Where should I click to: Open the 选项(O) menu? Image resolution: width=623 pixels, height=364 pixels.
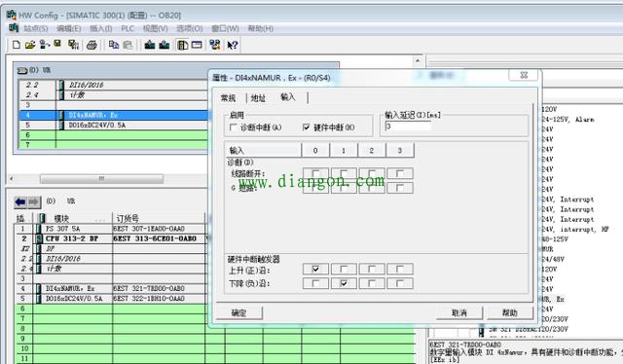click(x=190, y=28)
